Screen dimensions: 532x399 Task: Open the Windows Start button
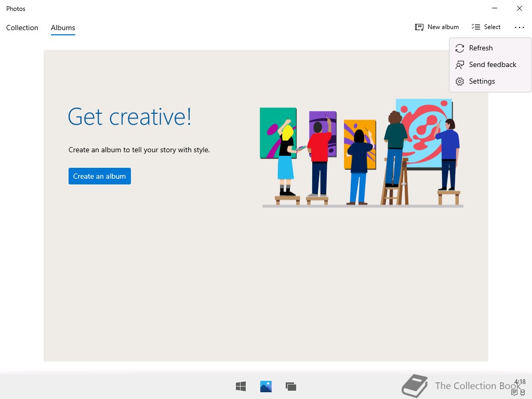(241, 387)
